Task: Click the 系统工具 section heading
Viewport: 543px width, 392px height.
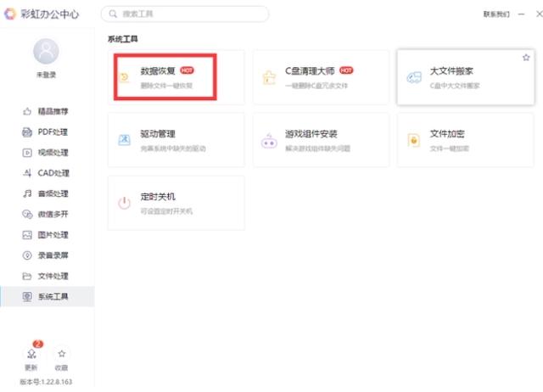Action: pos(122,39)
